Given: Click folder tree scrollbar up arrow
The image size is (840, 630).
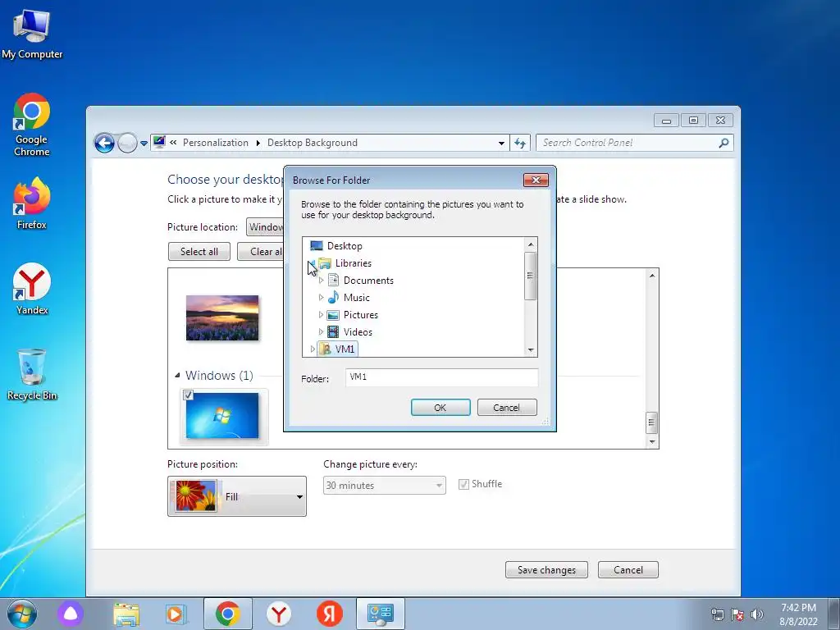Looking at the screenshot, I should (531, 244).
